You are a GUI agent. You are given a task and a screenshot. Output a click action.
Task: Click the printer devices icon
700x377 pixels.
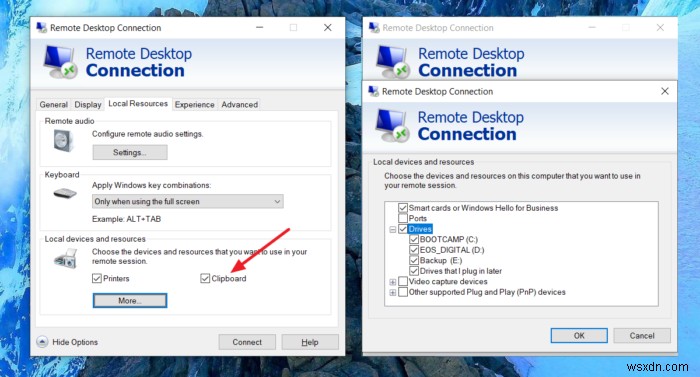[66, 259]
